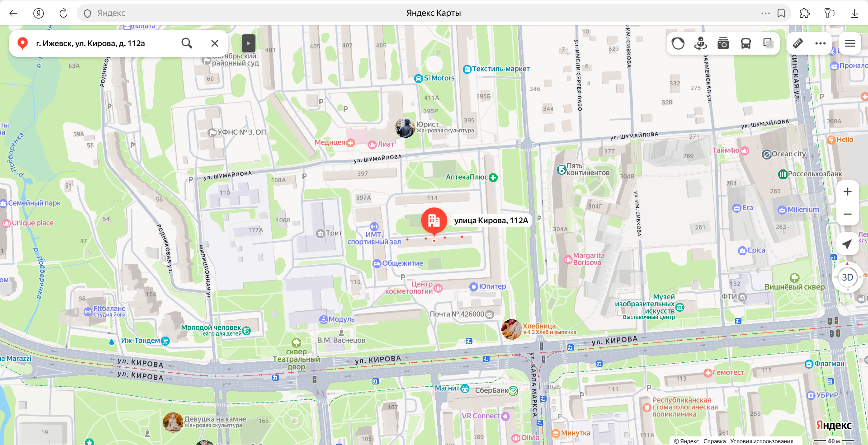Clear the search query with the X
This screenshot has height=445, width=868.
(215, 43)
